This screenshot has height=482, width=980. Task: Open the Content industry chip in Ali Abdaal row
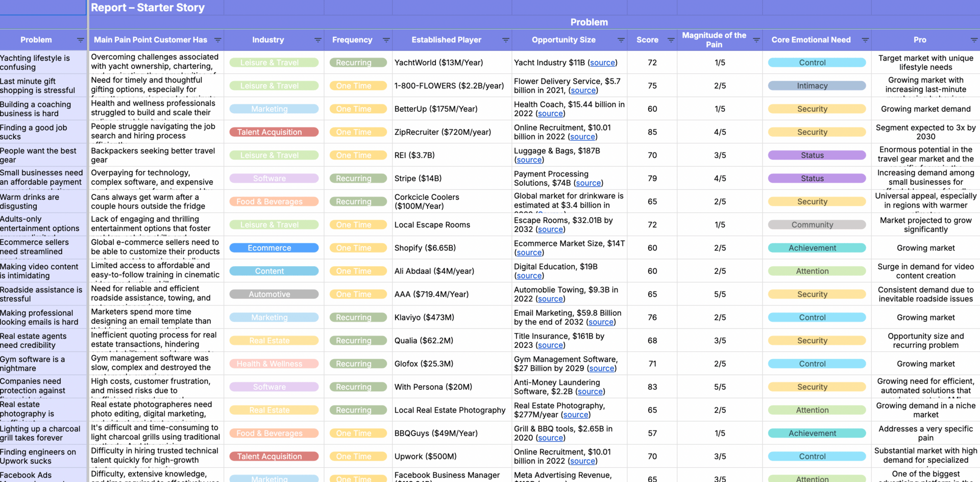274,271
